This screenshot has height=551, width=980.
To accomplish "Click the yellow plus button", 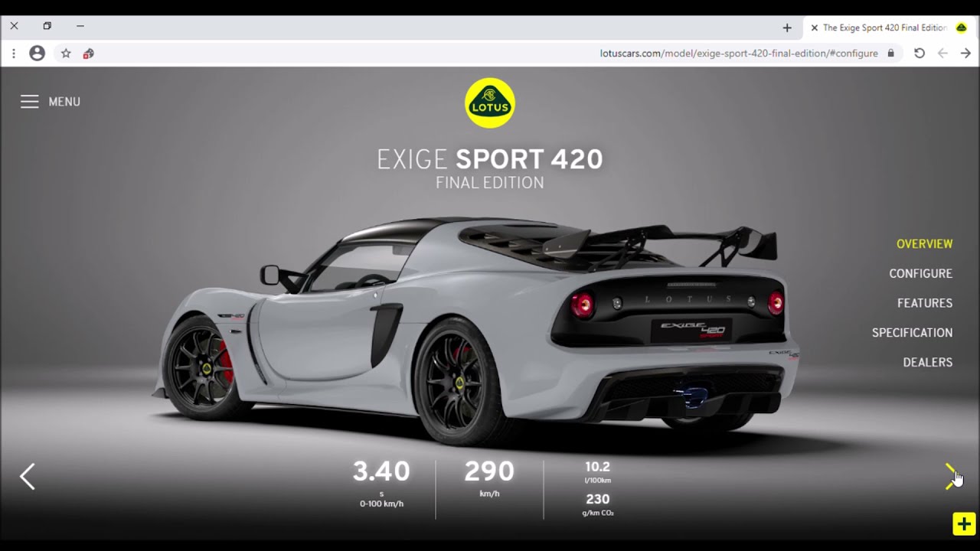I will pyautogui.click(x=964, y=524).
